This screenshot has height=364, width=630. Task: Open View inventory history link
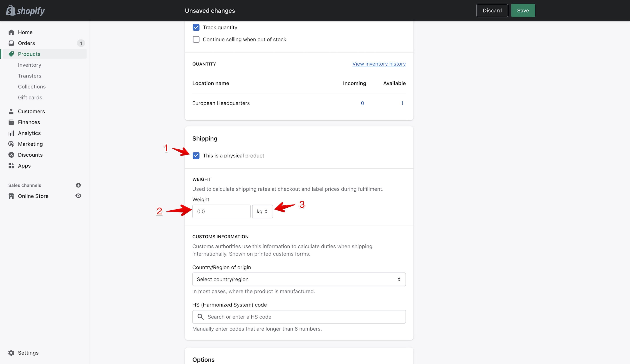coord(379,64)
